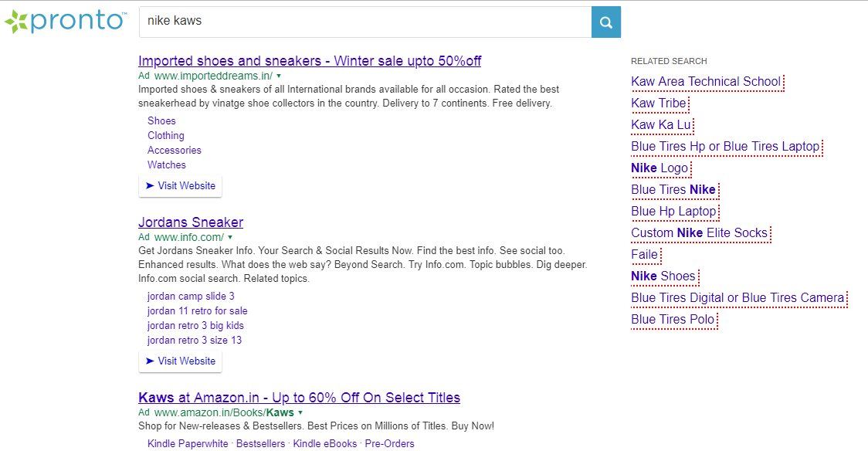Open the dropdown arrow after www.amazon.in/Books/Kaws
The image size is (868, 451).
pos(300,413)
